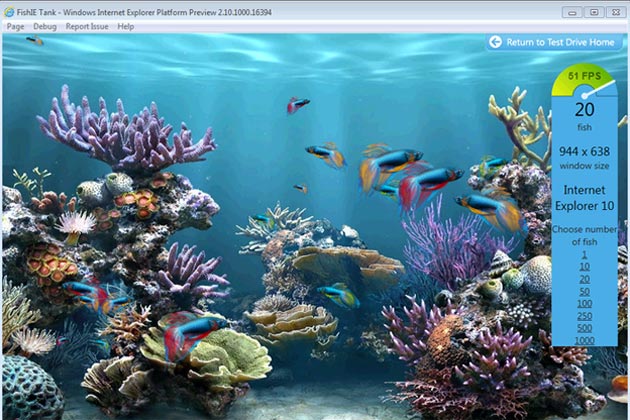Click Return to Test Drive Home
This screenshot has width=630, height=420.
coord(554,42)
